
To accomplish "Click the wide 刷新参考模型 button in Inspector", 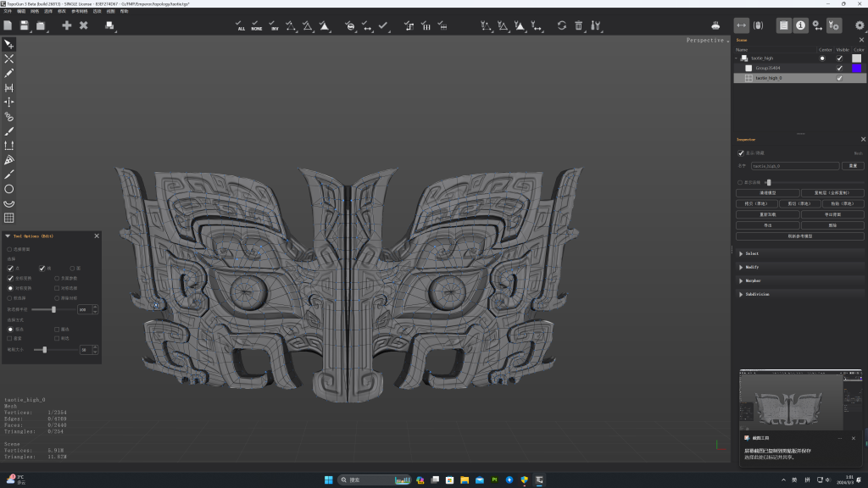I will pyautogui.click(x=800, y=236).
